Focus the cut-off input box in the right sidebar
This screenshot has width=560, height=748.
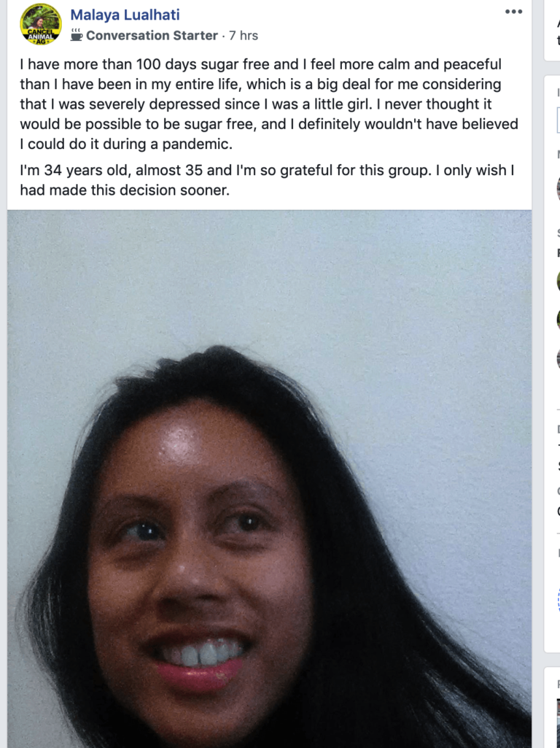point(558,120)
